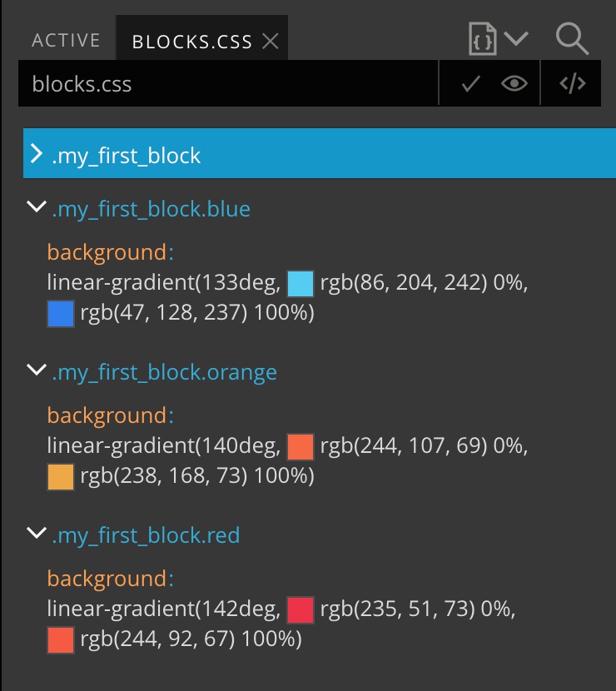Click the .my_first_block.orange selector name

pos(164,372)
